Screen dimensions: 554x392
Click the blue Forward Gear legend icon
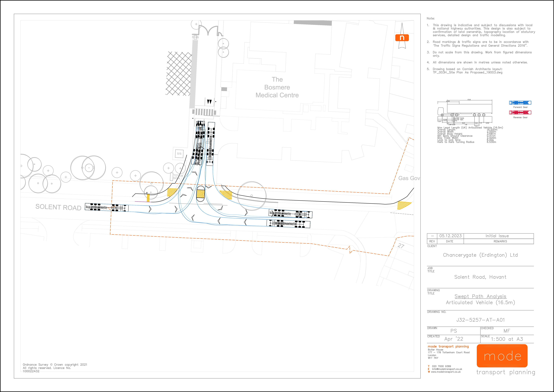[x=520, y=103]
